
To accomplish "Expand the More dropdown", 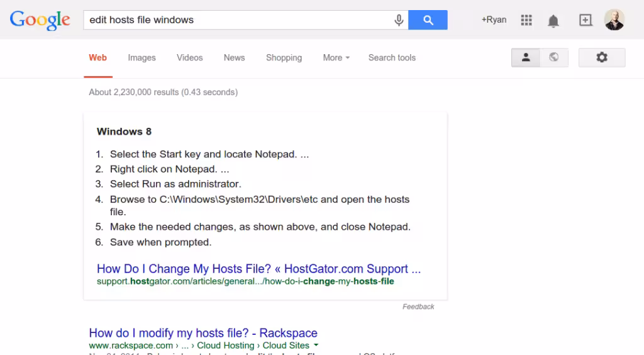I will click(x=336, y=57).
